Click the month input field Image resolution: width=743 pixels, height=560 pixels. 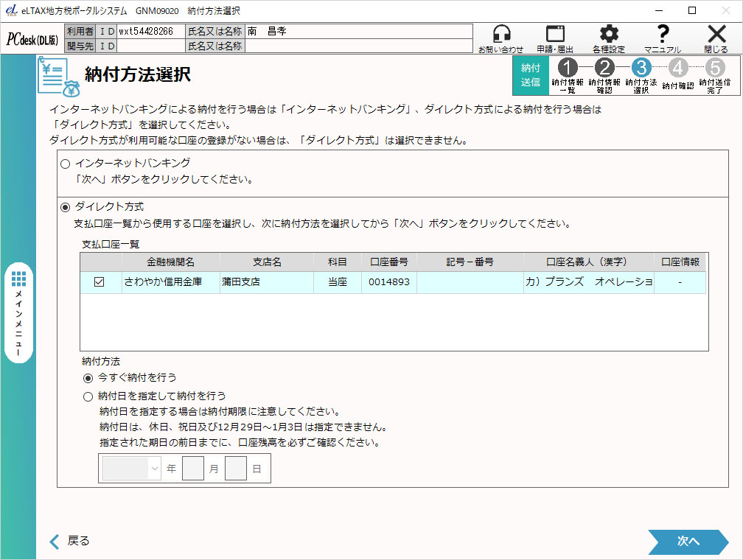click(x=193, y=469)
